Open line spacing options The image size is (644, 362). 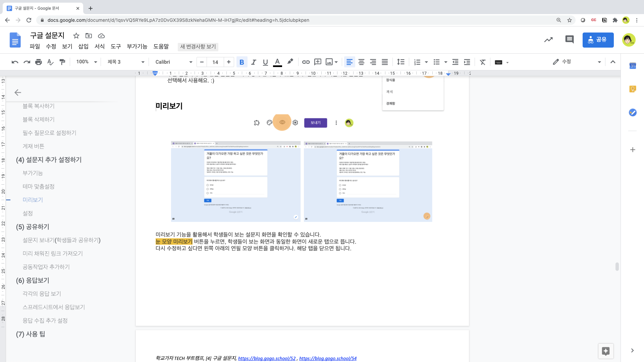(400, 62)
